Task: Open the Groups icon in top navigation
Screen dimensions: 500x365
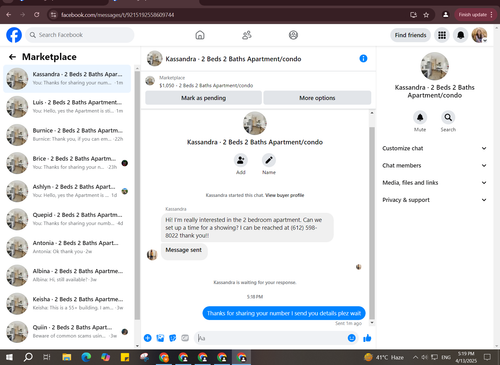Action: 293,35
